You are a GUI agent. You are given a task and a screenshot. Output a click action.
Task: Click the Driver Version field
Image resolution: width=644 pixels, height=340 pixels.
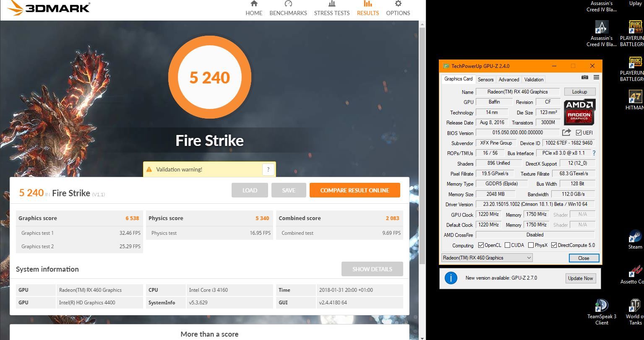coord(535,204)
